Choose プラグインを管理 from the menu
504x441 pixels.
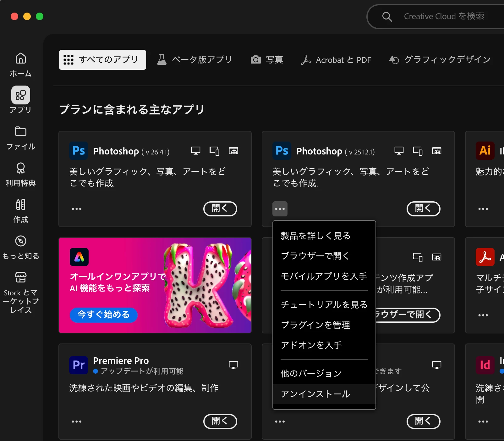click(324, 325)
